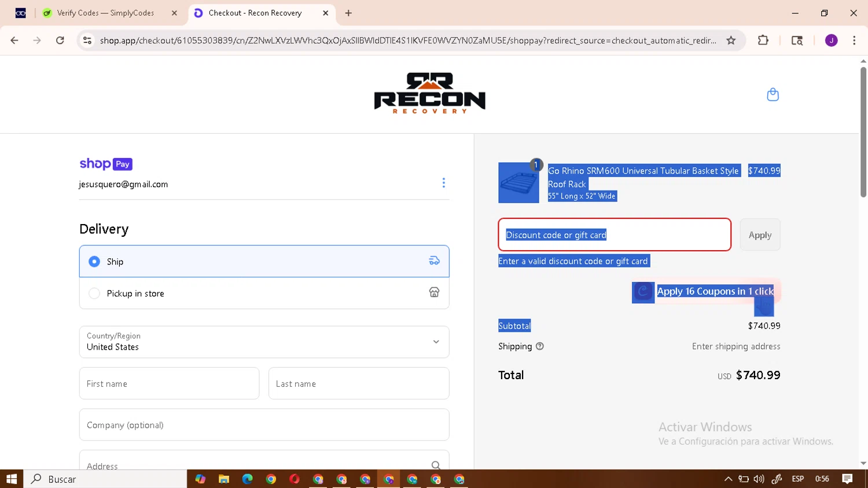Bookmark this page with the star icon
868x488 pixels.
tap(731, 41)
